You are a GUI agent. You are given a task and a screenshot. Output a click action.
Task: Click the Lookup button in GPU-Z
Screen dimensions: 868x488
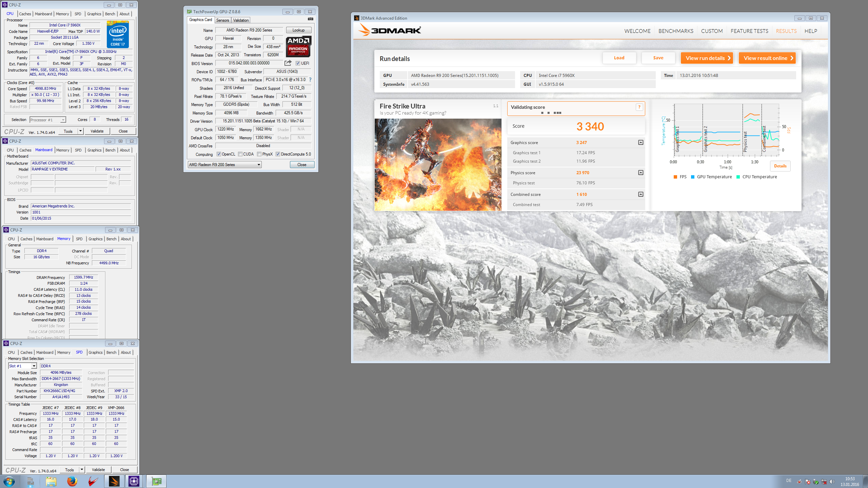click(x=298, y=30)
